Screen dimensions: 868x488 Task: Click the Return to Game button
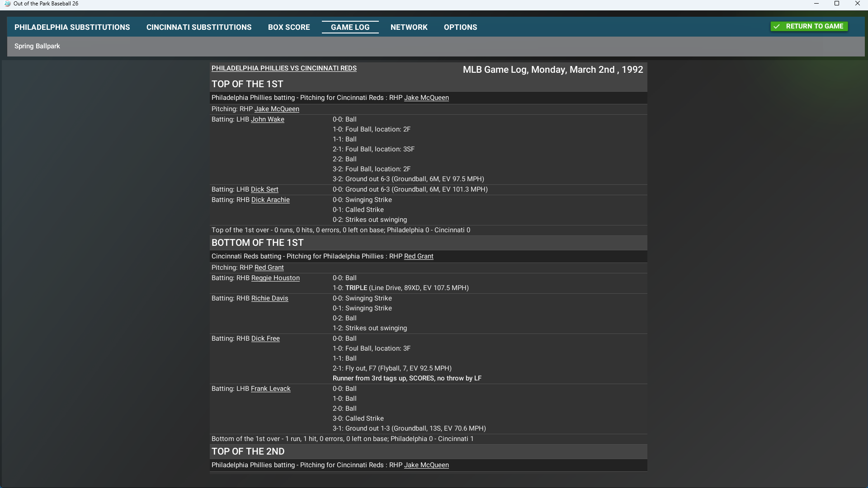pos(809,26)
